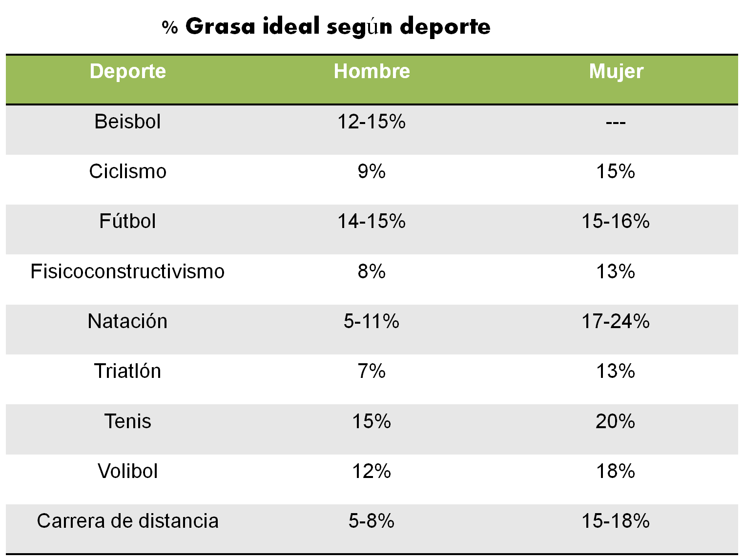Select the Fisicoconstructivismo cell
Image resolution: width=744 pixels, height=560 pixels.
pos(127,271)
